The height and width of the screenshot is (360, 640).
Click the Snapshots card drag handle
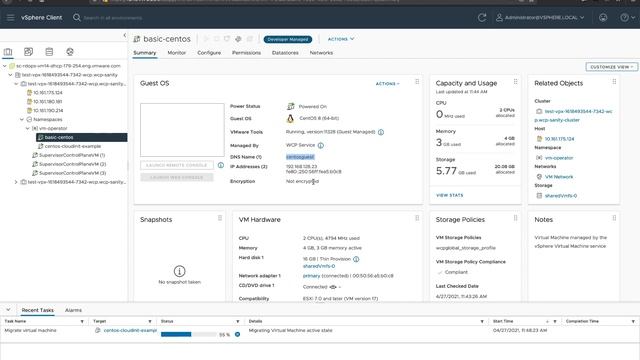pos(220,218)
